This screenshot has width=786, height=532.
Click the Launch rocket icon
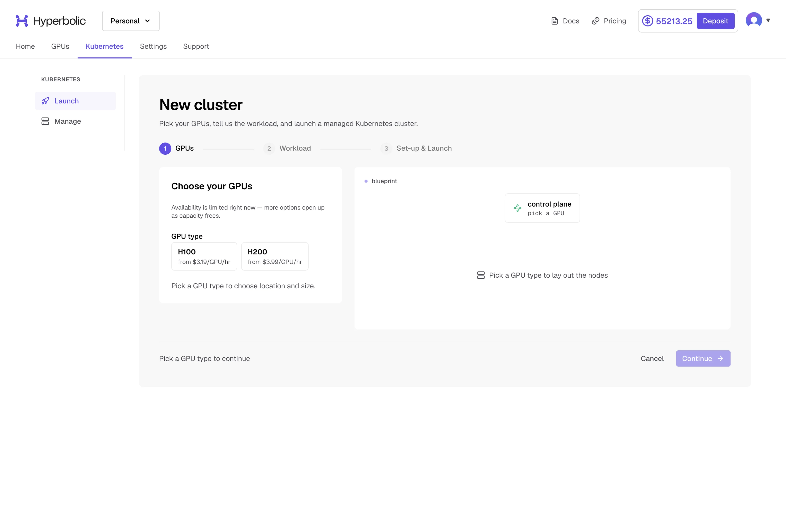pos(45,101)
